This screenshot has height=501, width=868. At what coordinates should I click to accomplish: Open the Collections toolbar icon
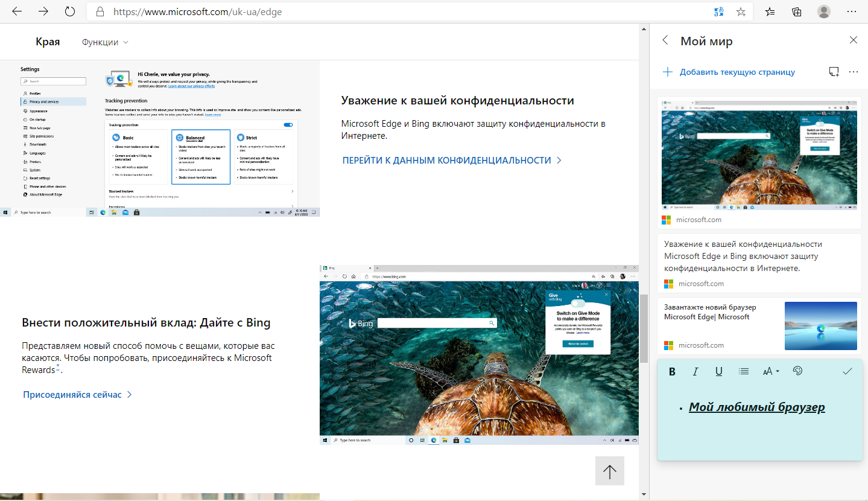[797, 11]
